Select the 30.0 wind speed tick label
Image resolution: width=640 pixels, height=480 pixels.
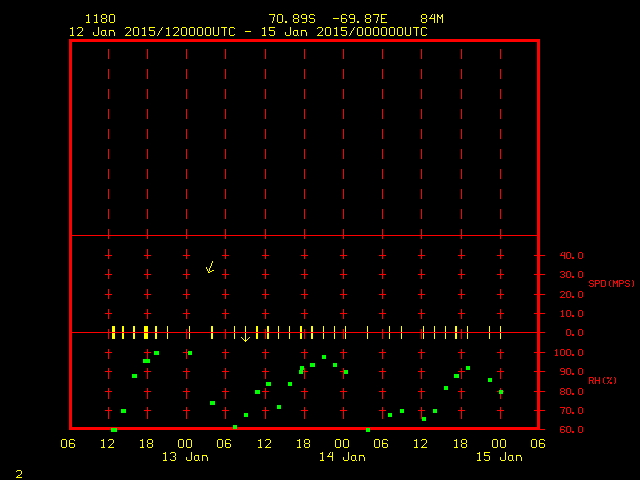pos(570,275)
